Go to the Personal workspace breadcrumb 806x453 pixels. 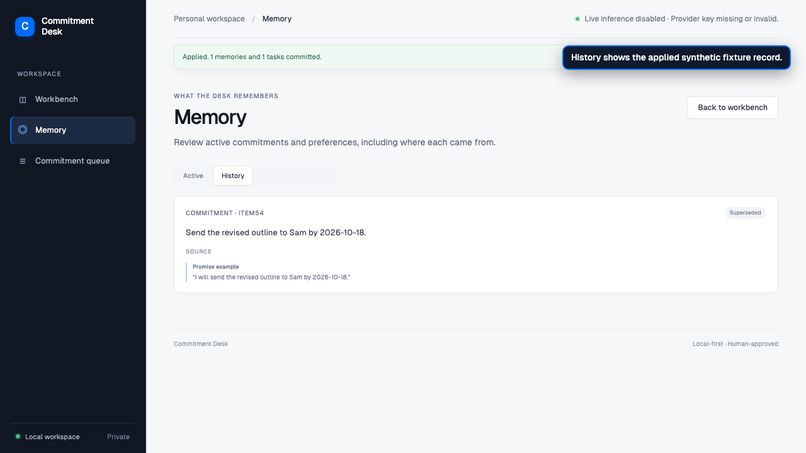209,19
